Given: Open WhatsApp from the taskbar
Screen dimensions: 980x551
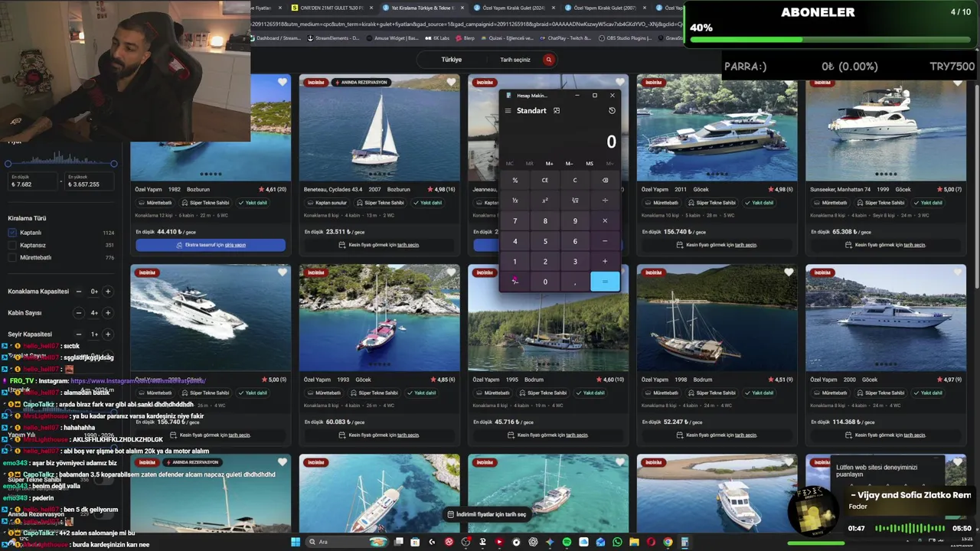Looking at the screenshot, I should [617, 542].
